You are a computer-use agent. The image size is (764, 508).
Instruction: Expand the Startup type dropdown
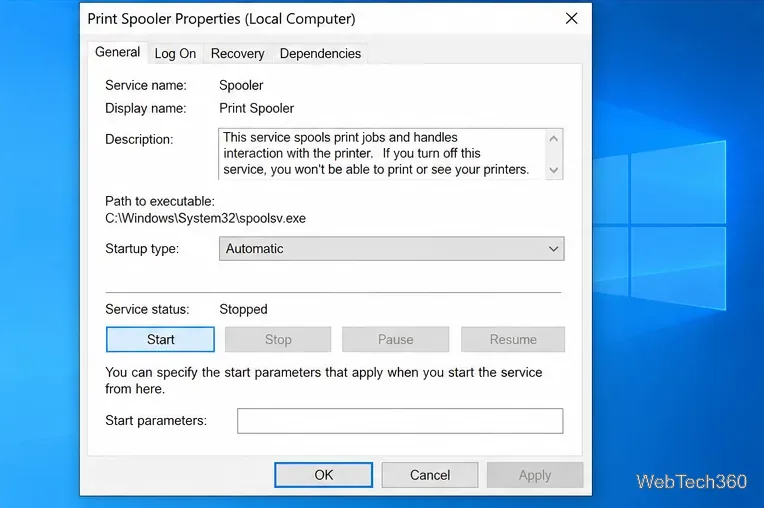[x=391, y=248]
